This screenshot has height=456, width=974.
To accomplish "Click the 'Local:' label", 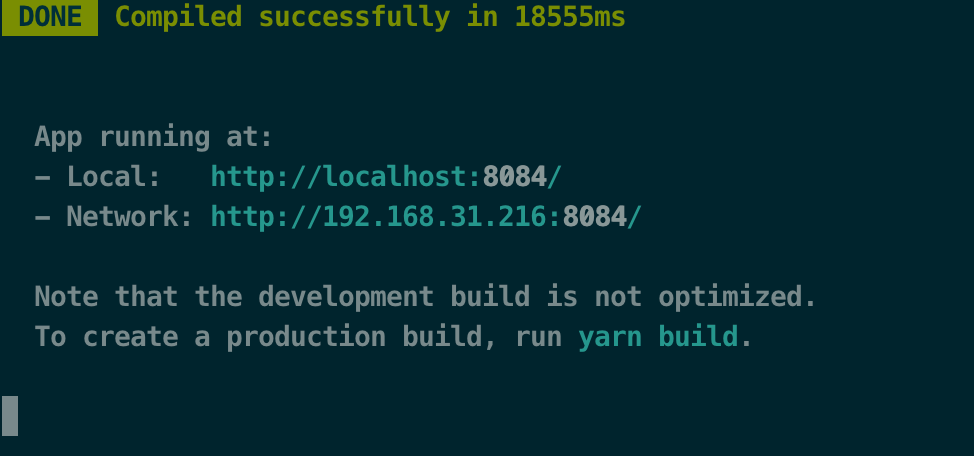I will (114, 176).
